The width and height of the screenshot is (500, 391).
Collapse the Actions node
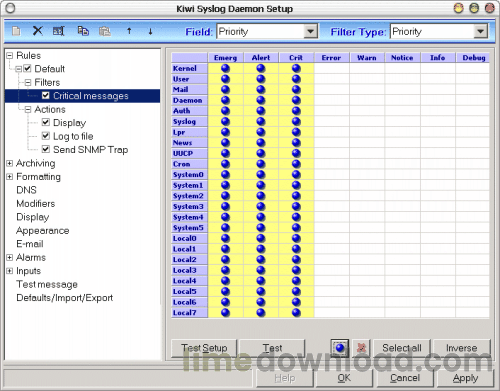(x=28, y=109)
